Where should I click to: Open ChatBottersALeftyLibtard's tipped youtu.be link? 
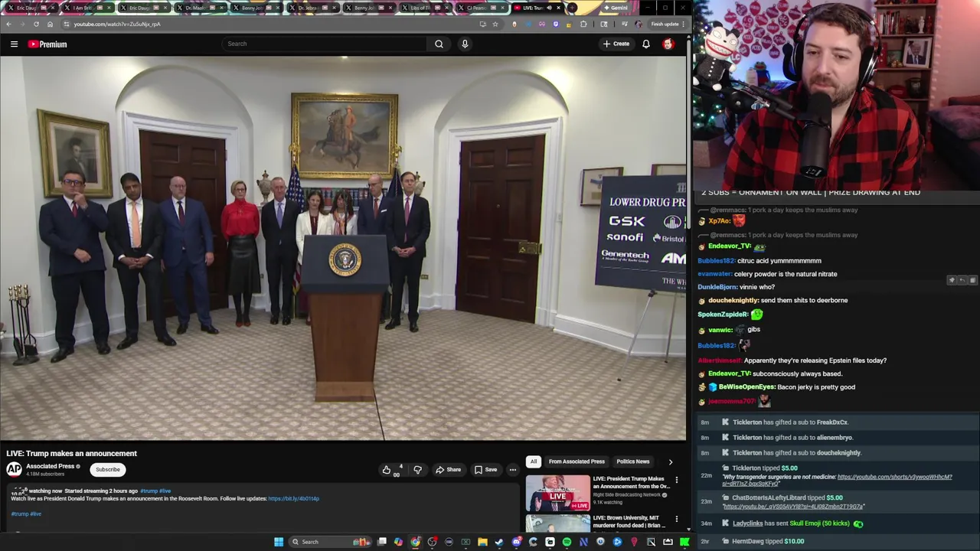click(x=793, y=507)
